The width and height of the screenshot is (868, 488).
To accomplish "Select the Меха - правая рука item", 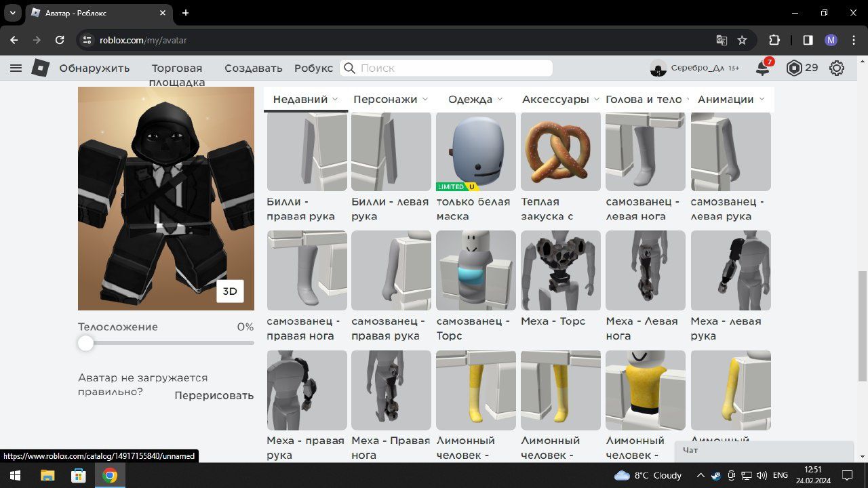I will [x=307, y=405].
